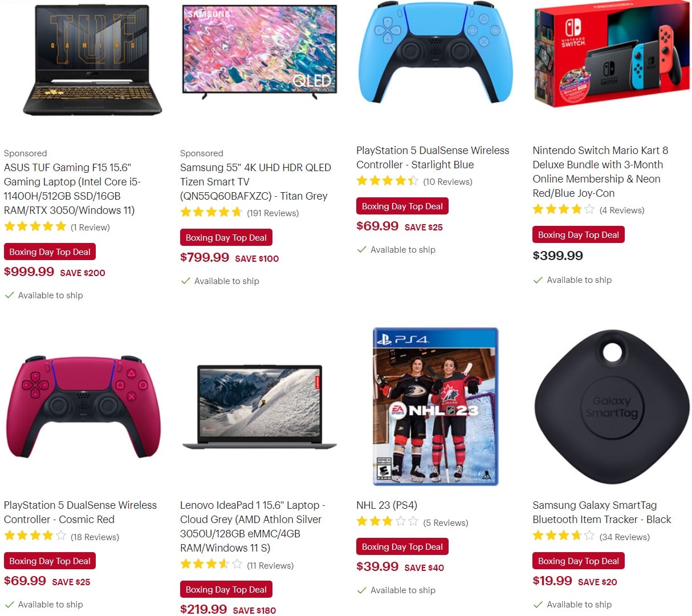Click the checkmark icon under Nintendo Switch bundle
Viewport: 692px width, 616px height.
(538, 280)
